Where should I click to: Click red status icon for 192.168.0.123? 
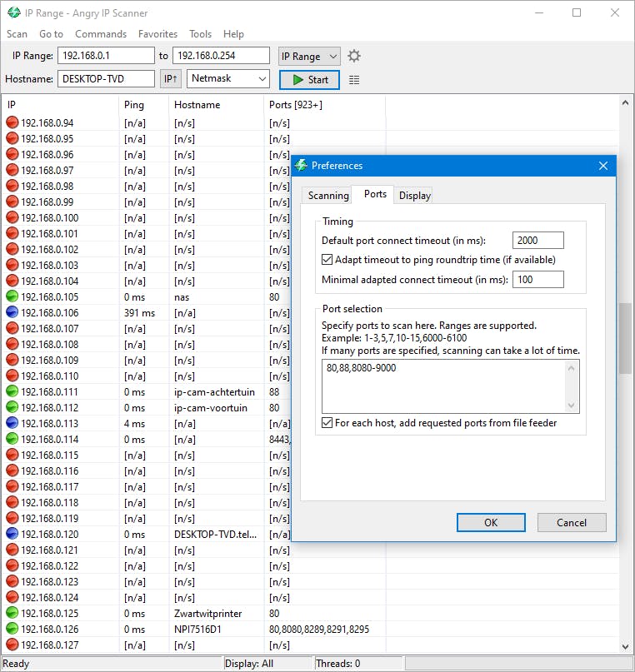pos(12,581)
